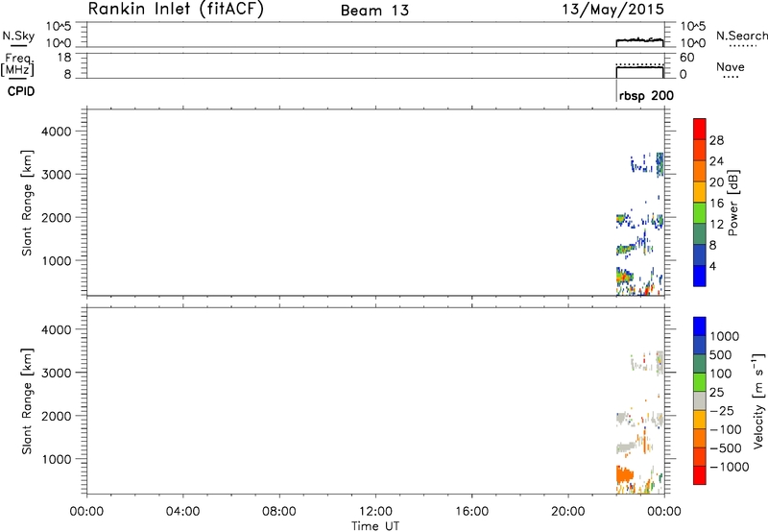Click the teal 8–12 dB power swatch
Screen dimensions: 768x532
[x=700, y=234]
